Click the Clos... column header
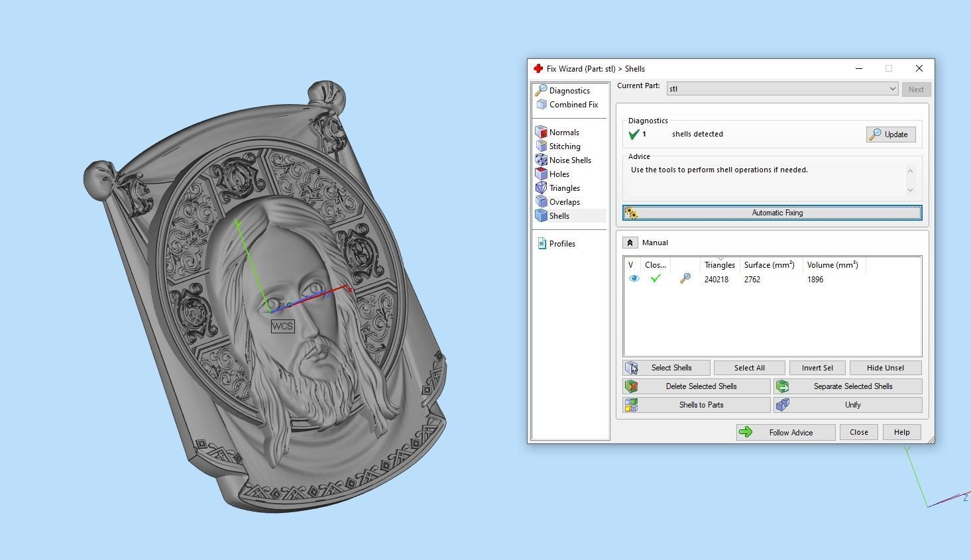971x560 pixels. pyautogui.click(x=656, y=265)
